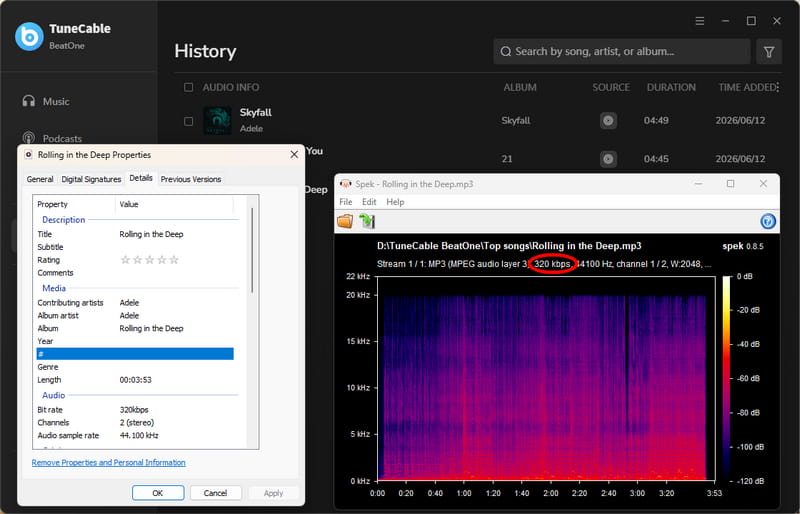Open Spek File menu
The image size is (800, 514).
(x=345, y=202)
